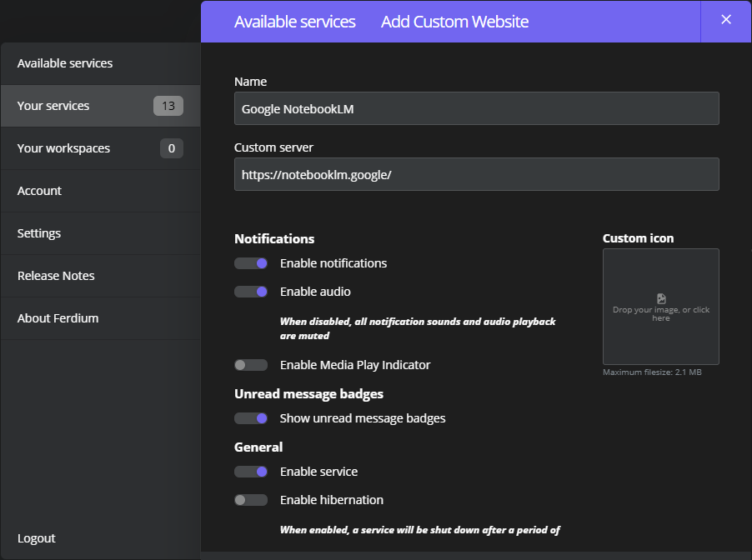
Task: Click the Custom server URL field
Action: 476,174
